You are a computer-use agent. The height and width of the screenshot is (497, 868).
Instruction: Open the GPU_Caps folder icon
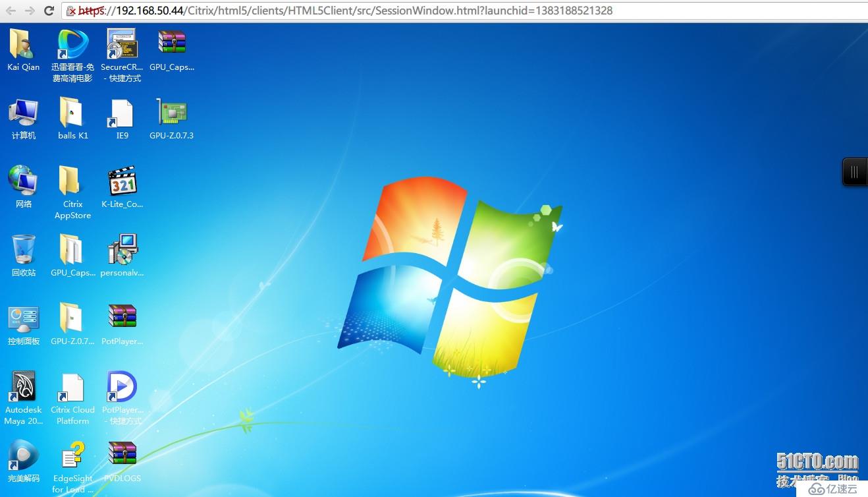point(71,250)
